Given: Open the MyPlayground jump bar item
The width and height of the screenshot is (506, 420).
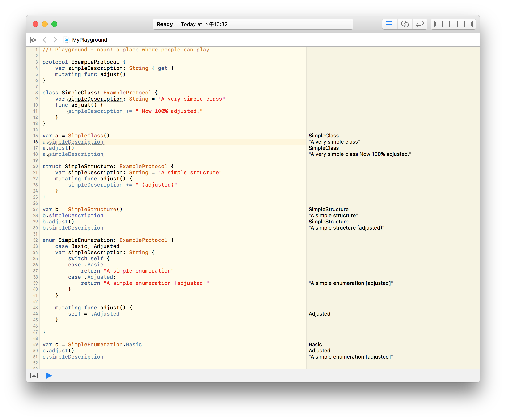Looking at the screenshot, I should click(x=90, y=40).
